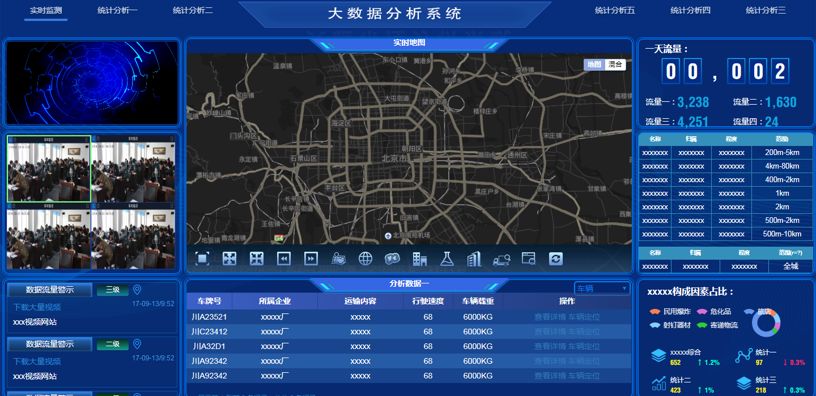Select the globe icon under the map

pyautogui.click(x=365, y=259)
